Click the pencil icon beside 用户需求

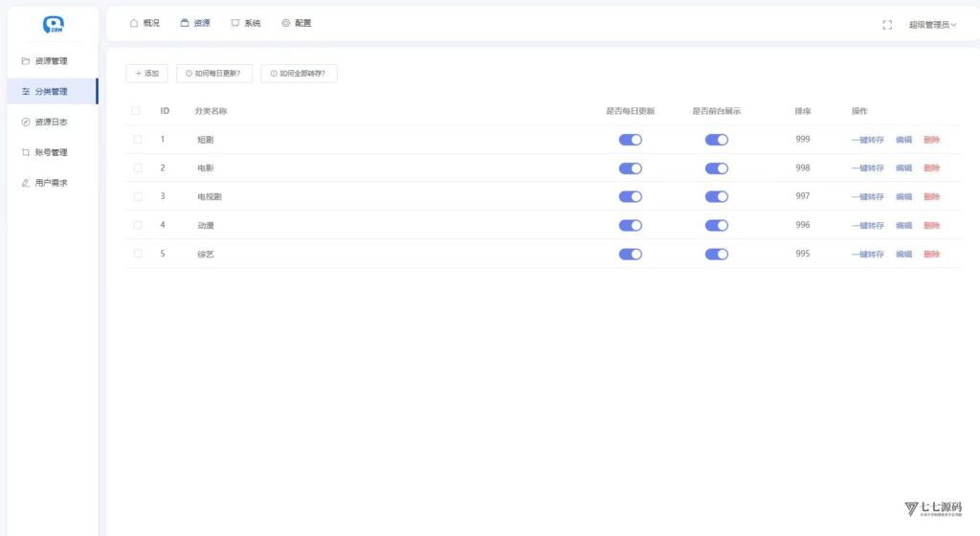tap(26, 183)
